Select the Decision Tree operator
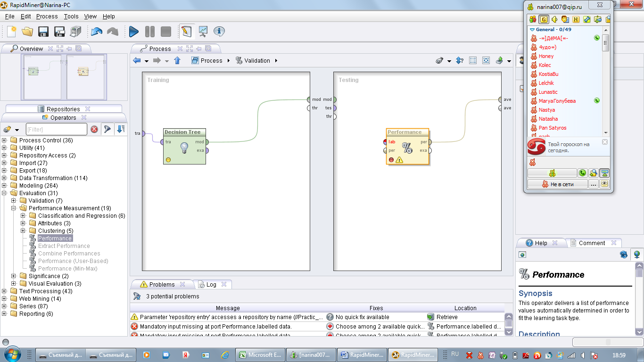The image size is (644, 362). pos(184,146)
